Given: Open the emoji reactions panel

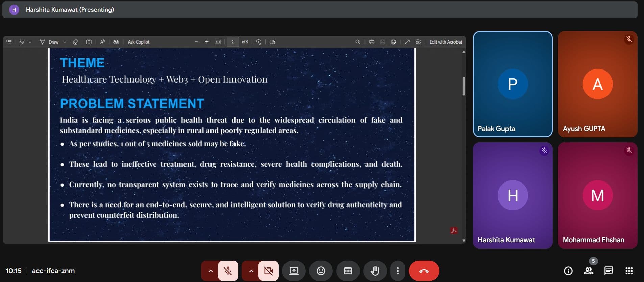Looking at the screenshot, I should (321, 271).
